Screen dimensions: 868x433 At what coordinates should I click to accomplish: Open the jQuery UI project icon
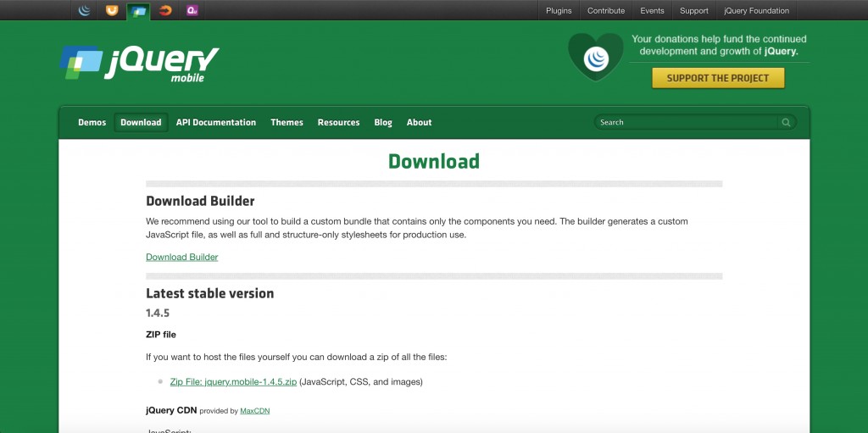(112, 10)
